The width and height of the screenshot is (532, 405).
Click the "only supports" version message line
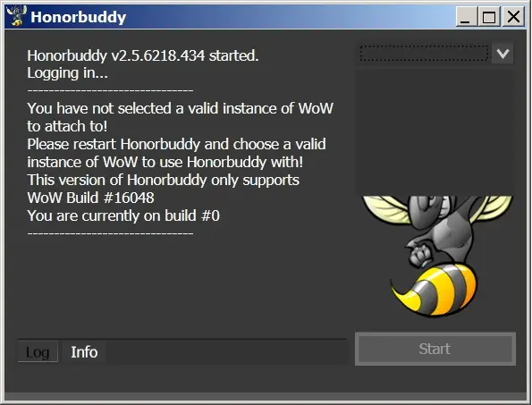click(x=164, y=180)
